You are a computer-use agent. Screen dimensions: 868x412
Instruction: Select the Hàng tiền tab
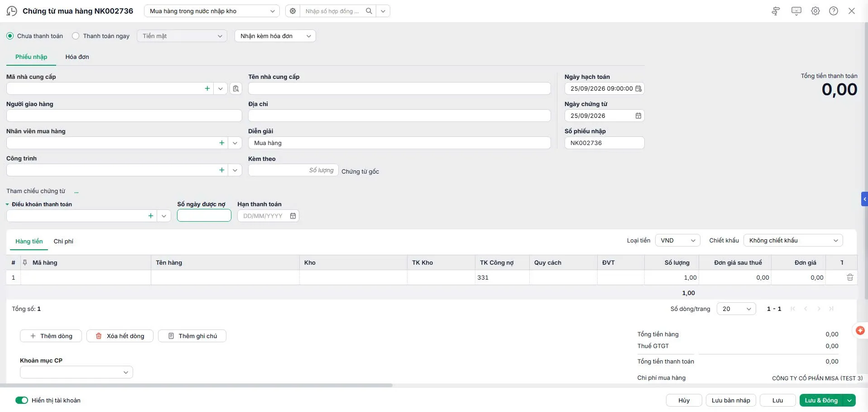click(x=29, y=241)
